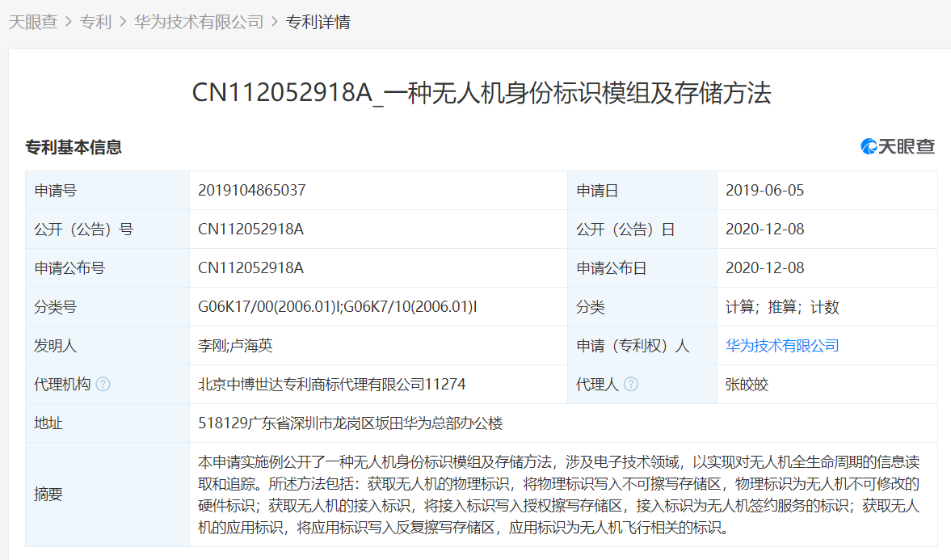Click the 专利基本信息 section heading
This screenshot has width=951, height=560.
click(x=74, y=147)
